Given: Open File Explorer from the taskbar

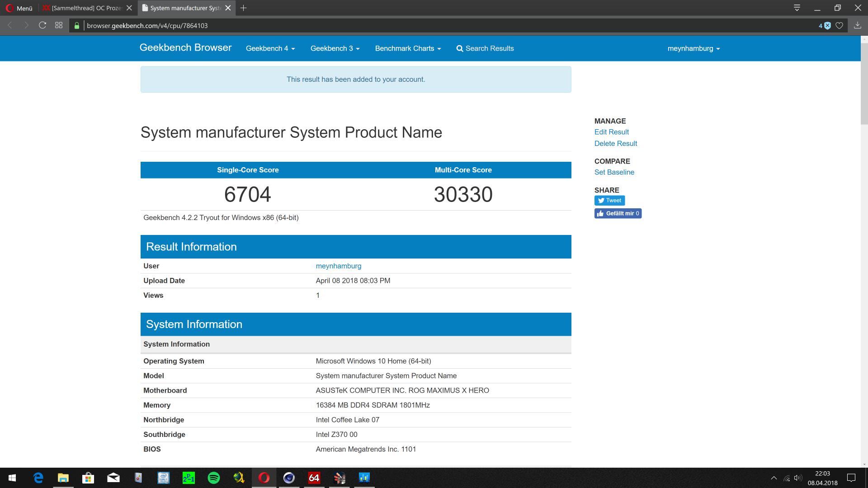Looking at the screenshot, I should tap(63, 478).
